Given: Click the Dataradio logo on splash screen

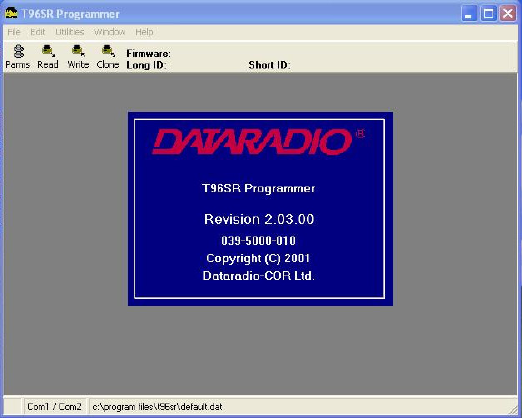Looking at the screenshot, I should click(252, 142).
